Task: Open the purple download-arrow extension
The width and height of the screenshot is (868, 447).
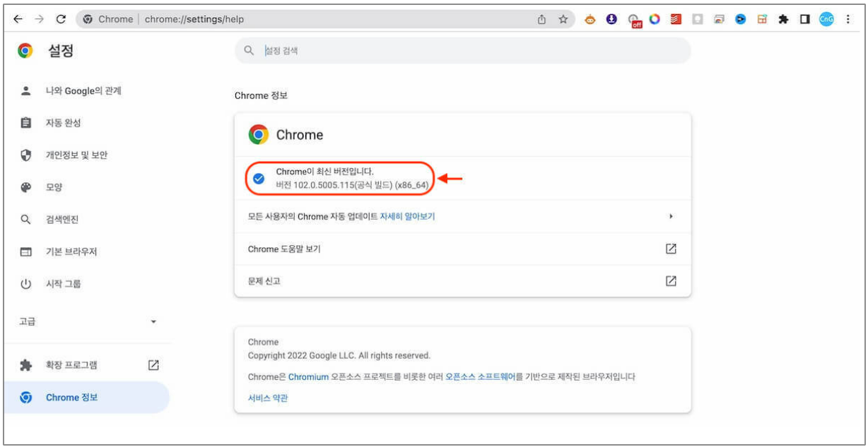Action: pyautogui.click(x=611, y=19)
